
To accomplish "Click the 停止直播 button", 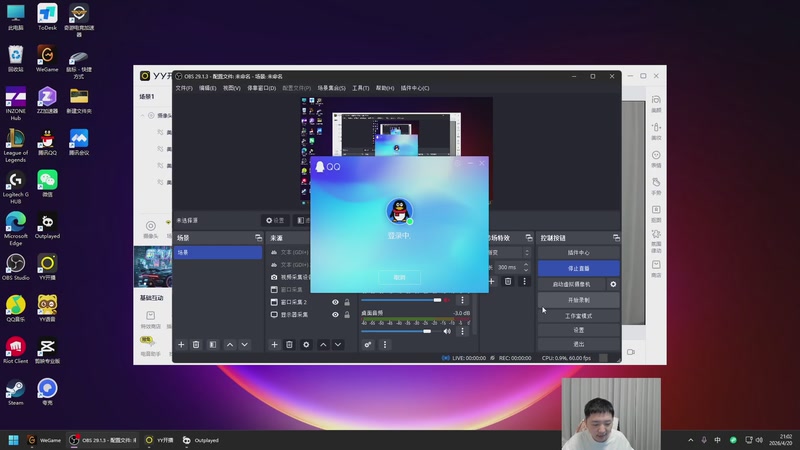I will pos(578,269).
